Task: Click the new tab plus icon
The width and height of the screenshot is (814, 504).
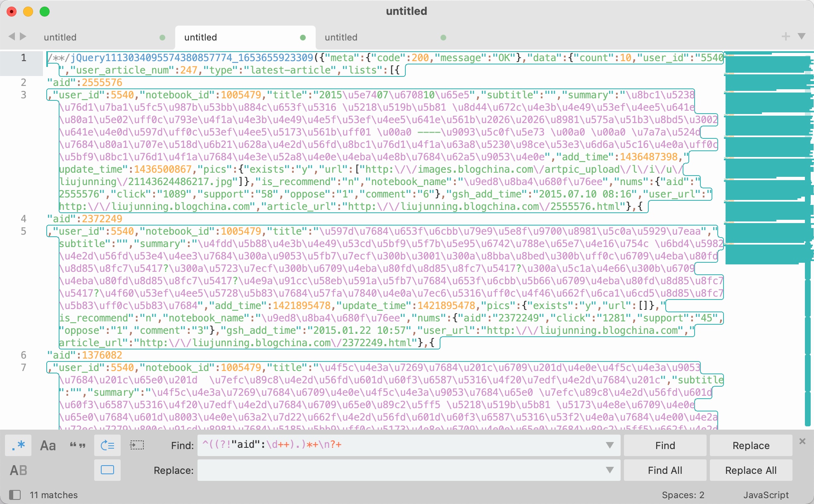Action: pyautogui.click(x=785, y=37)
